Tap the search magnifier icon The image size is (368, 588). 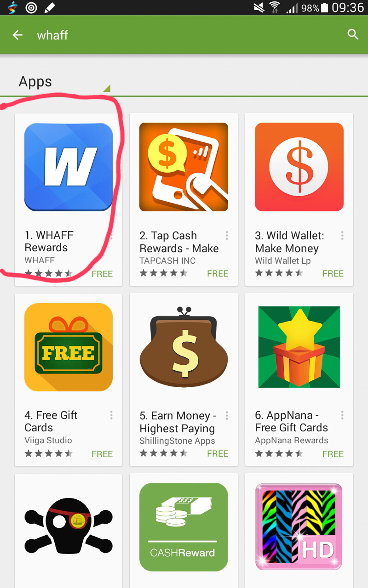click(353, 34)
